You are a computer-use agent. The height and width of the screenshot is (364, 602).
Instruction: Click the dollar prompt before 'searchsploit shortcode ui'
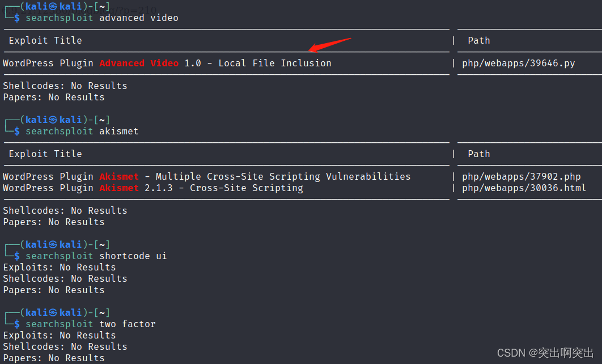click(17, 256)
